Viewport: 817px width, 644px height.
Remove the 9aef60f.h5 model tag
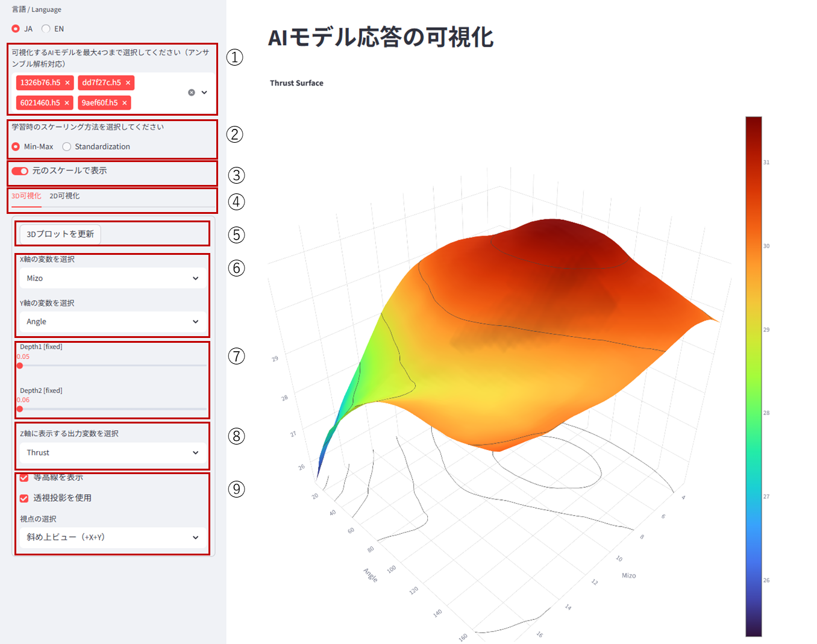click(x=125, y=103)
